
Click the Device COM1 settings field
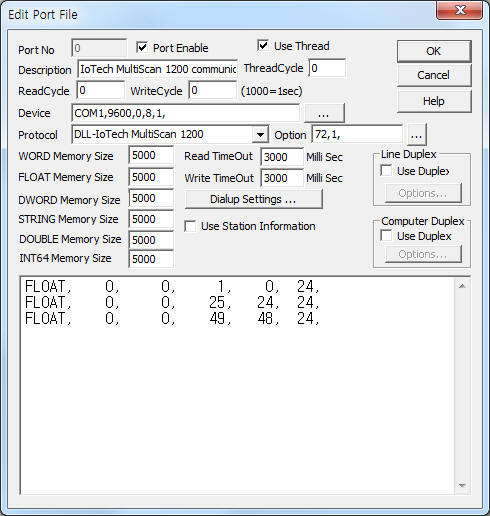(x=185, y=113)
